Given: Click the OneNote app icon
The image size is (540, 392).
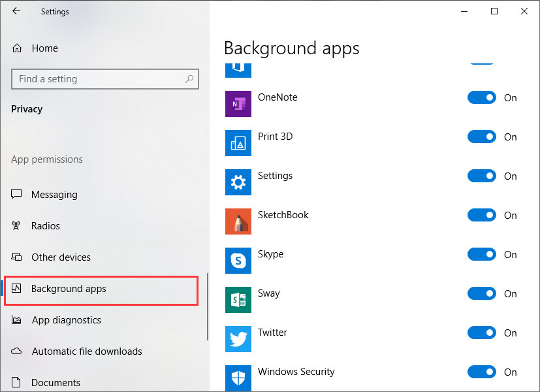Looking at the screenshot, I should [238, 104].
